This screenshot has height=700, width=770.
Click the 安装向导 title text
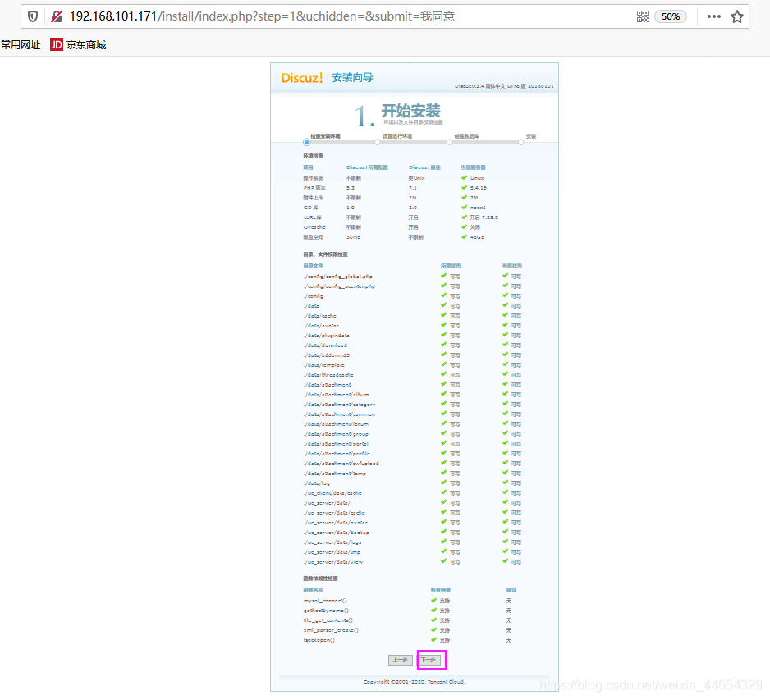353,78
